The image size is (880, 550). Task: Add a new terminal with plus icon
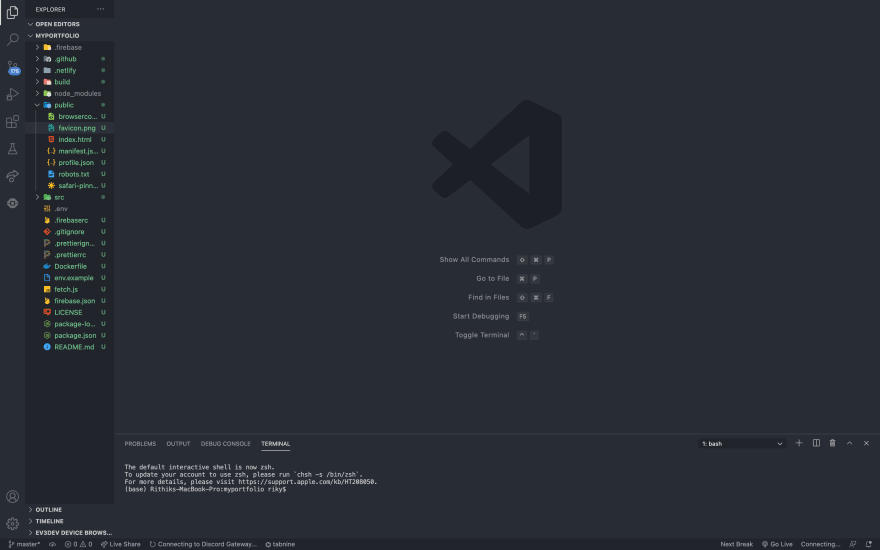coord(799,443)
